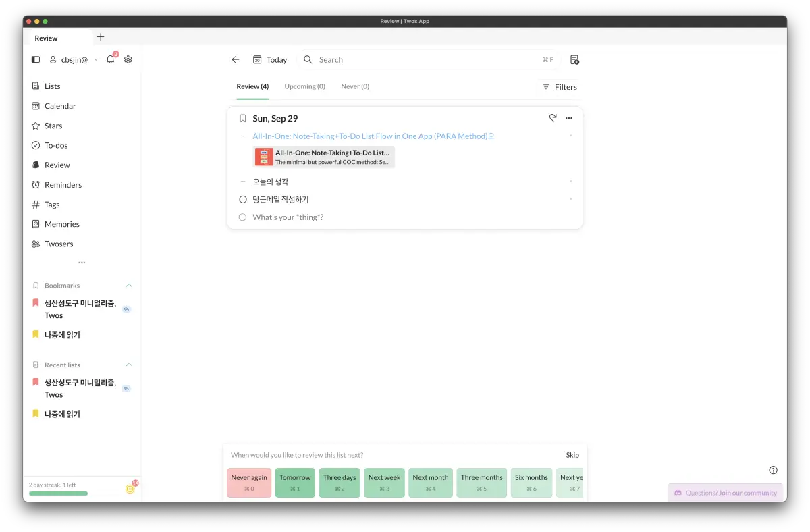Open 나중에 읽기 under Bookmarks
This screenshot has height=532, width=810.
click(x=62, y=335)
